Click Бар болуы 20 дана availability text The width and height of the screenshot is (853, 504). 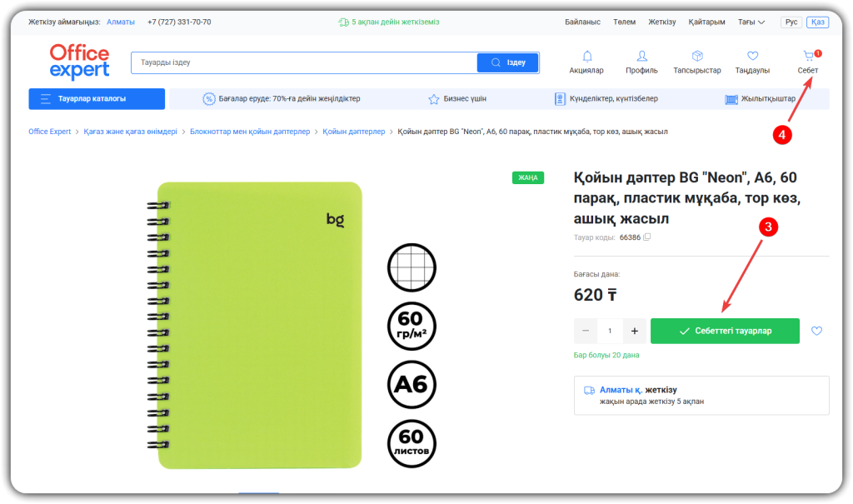(x=606, y=356)
